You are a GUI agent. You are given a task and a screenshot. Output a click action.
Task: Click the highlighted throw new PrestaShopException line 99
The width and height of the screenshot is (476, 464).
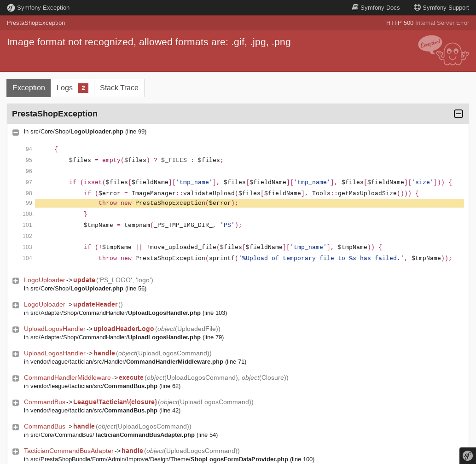(249, 203)
